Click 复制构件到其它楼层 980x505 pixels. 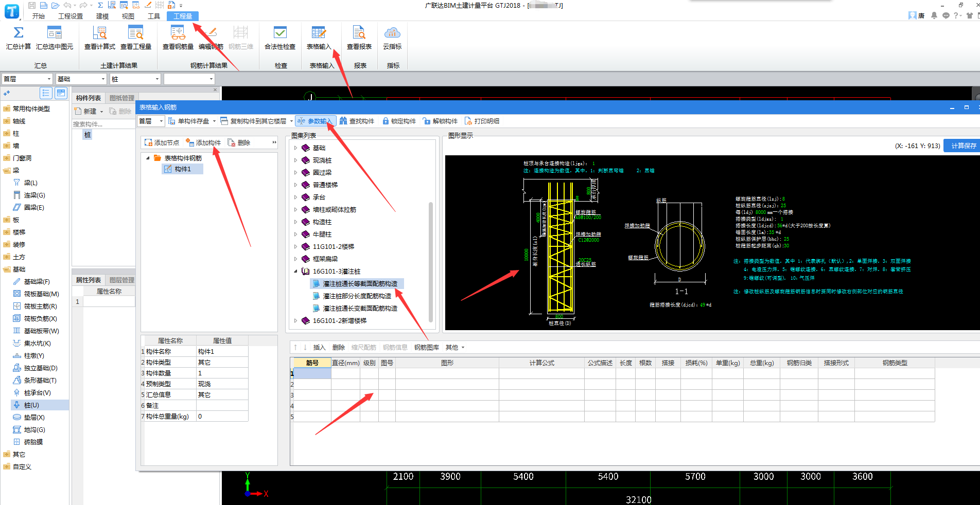253,121
